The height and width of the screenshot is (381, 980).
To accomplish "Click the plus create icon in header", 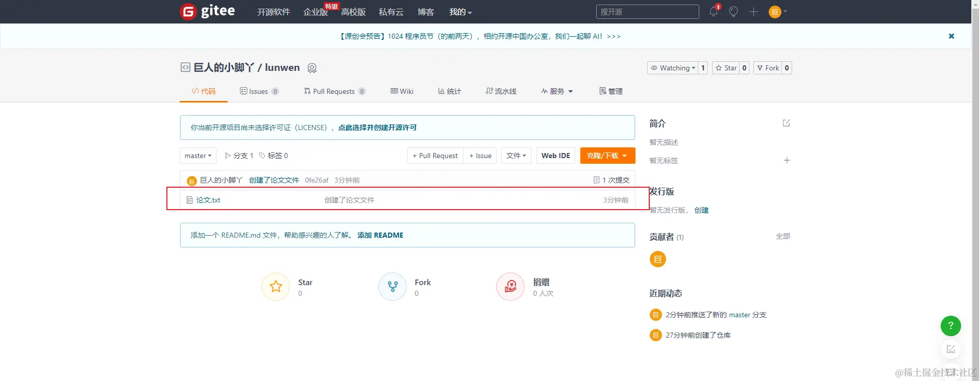I will tap(753, 12).
